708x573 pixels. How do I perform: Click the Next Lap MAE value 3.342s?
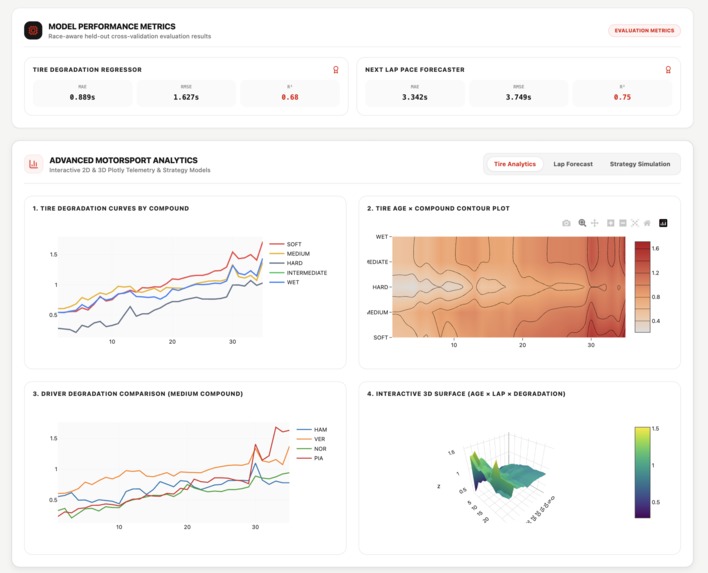click(x=415, y=97)
